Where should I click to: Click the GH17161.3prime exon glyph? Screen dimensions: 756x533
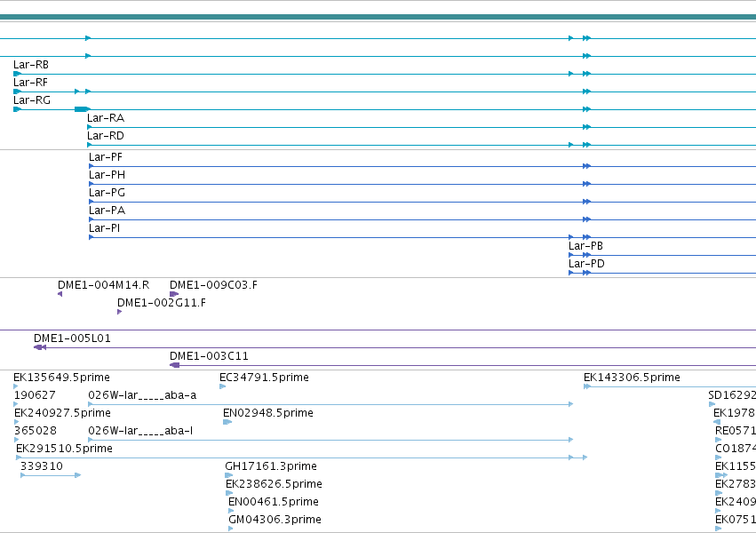(229, 475)
